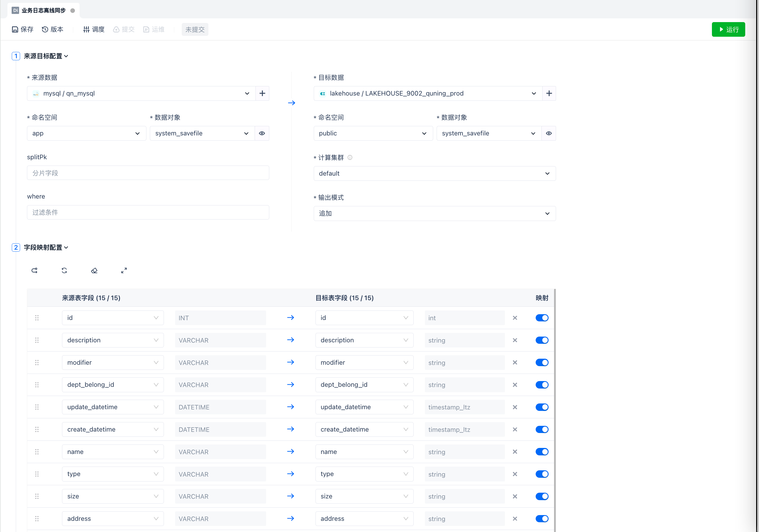Viewport: 759px width, 532px height.
Task: Open the compute cluster default dropdown
Action: (434, 174)
